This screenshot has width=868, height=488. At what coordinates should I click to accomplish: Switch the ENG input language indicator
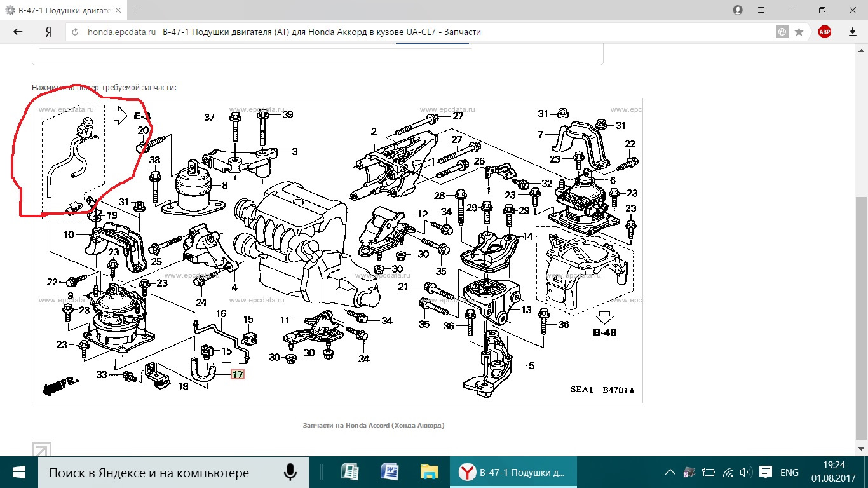click(789, 473)
